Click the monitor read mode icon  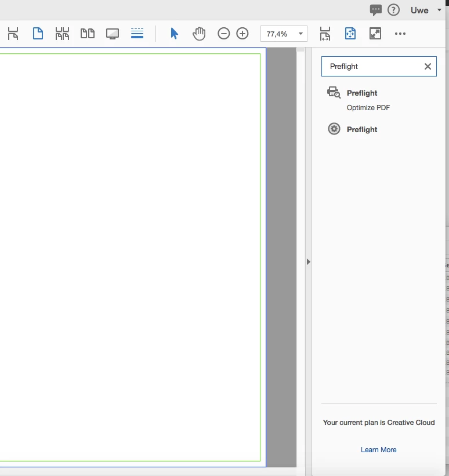[113, 34]
